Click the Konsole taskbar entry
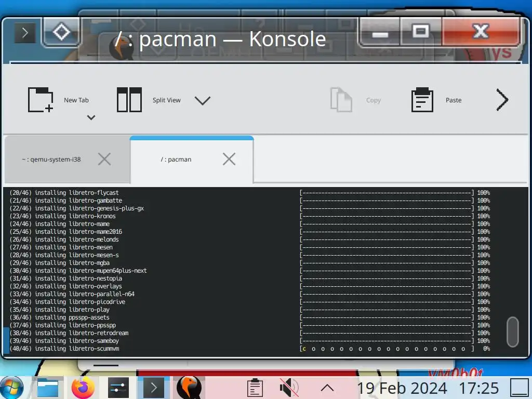 click(x=154, y=388)
